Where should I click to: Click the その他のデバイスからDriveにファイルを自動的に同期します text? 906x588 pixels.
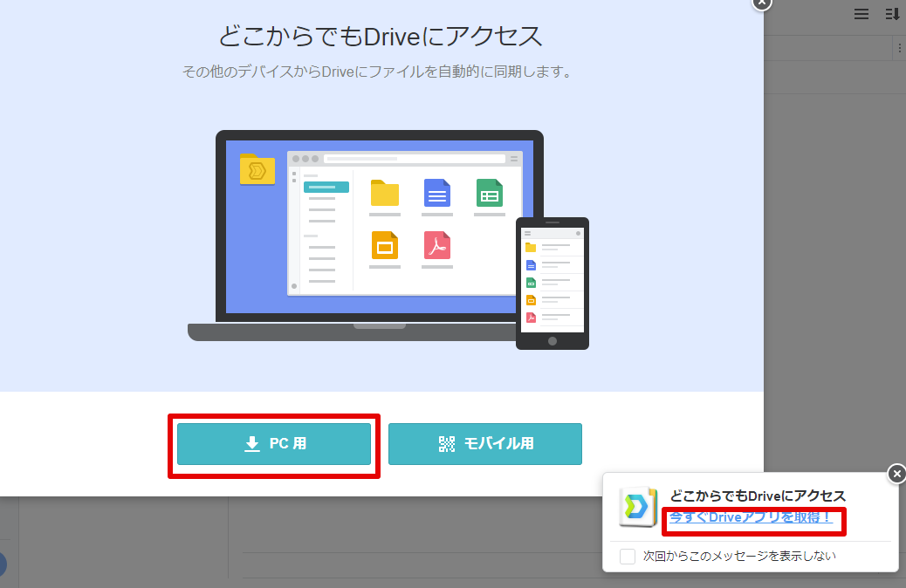[x=378, y=72]
